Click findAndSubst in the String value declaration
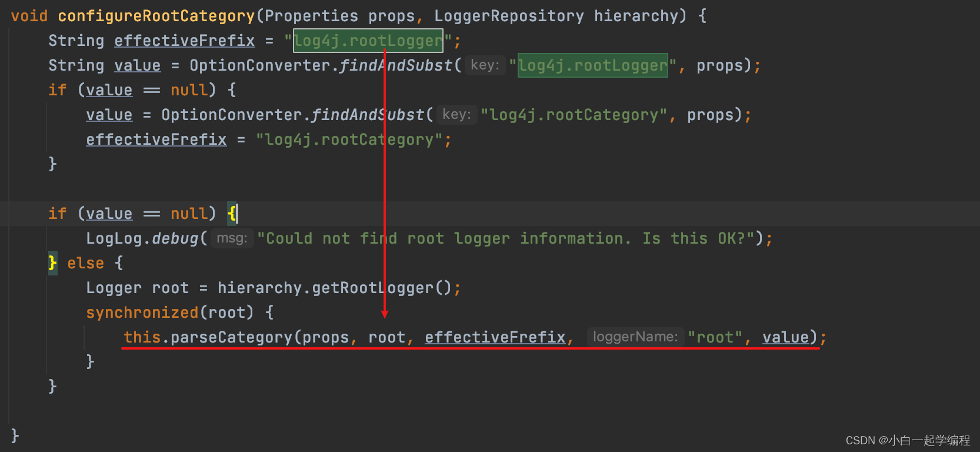Viewport: 980px width, 452px height. (x=396, y=65)
